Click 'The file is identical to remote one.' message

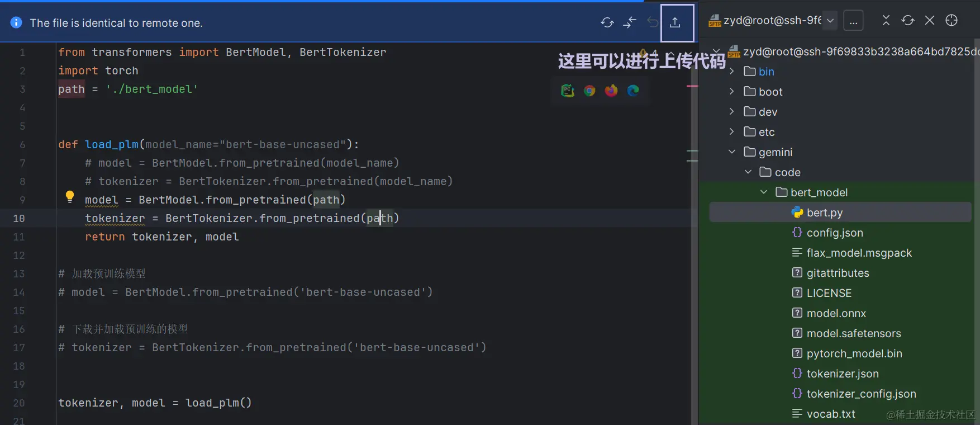click(x=116, y=23)
